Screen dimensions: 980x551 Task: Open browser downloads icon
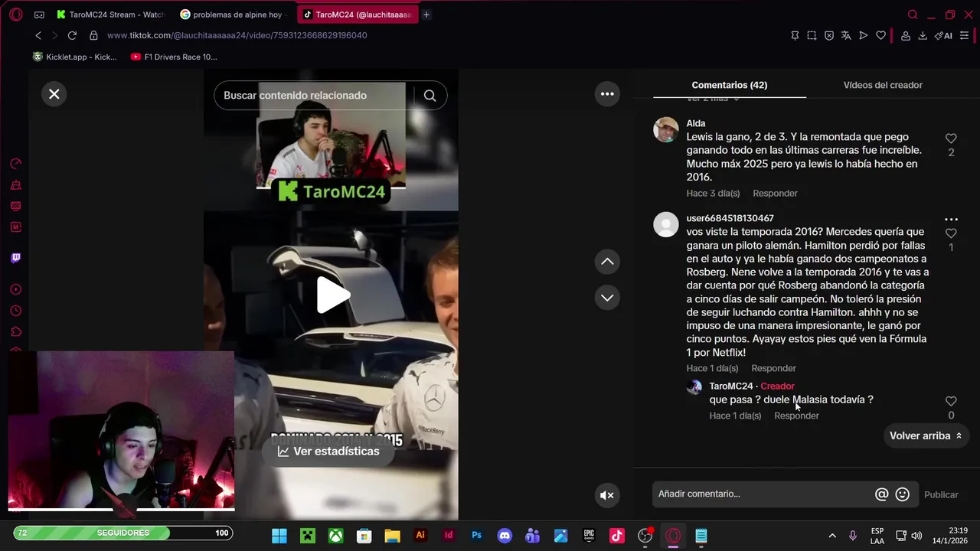tap(923, 35)
